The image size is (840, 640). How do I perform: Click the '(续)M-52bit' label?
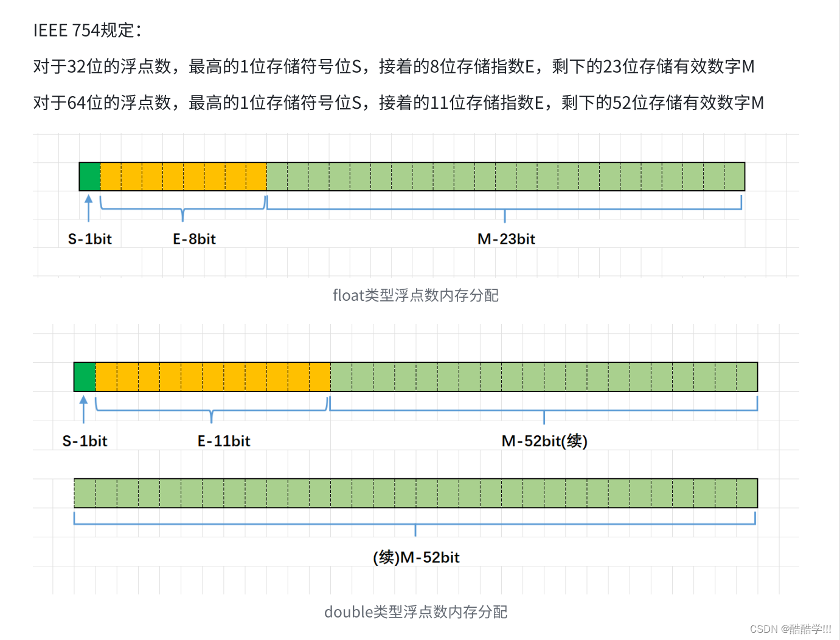(416, 557)
